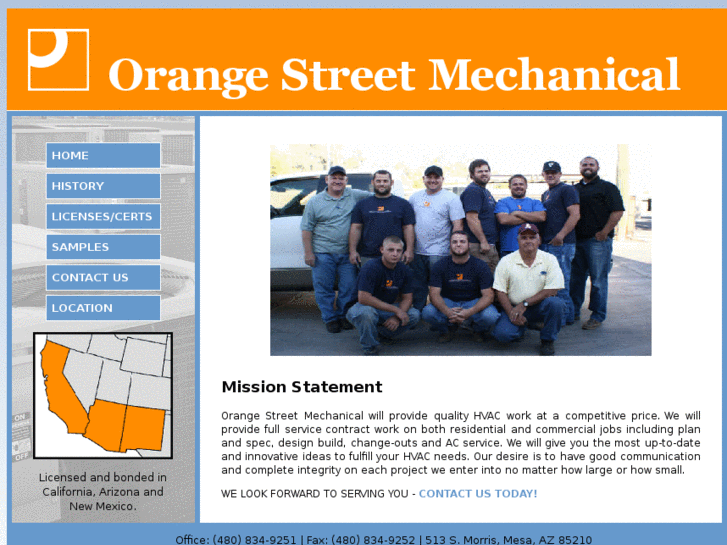
Task: Click the fax number (480) 834-9252
Action: point(373,540)
